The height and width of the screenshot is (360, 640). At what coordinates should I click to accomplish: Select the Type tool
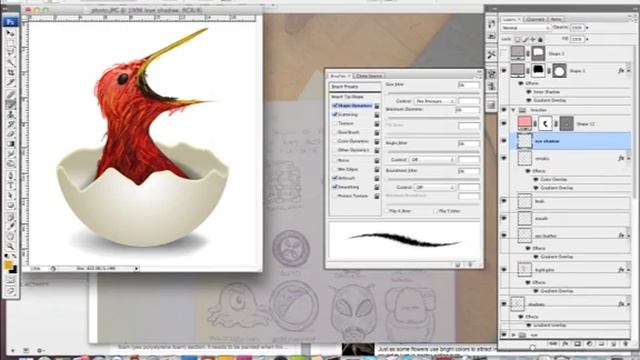[x=11, y=186]
